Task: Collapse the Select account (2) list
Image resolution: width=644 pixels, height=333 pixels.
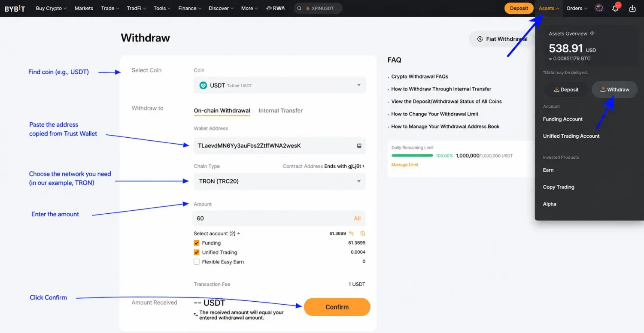Action: [217, 233]
